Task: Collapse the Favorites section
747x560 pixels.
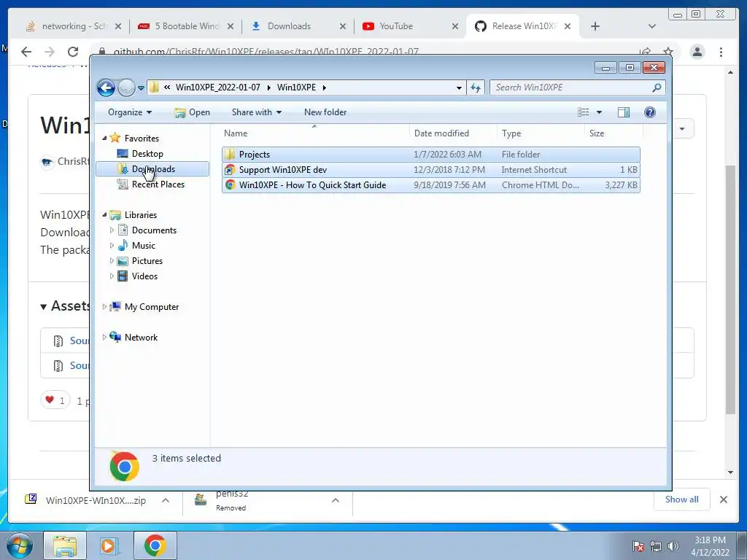Action: (105, 138)
